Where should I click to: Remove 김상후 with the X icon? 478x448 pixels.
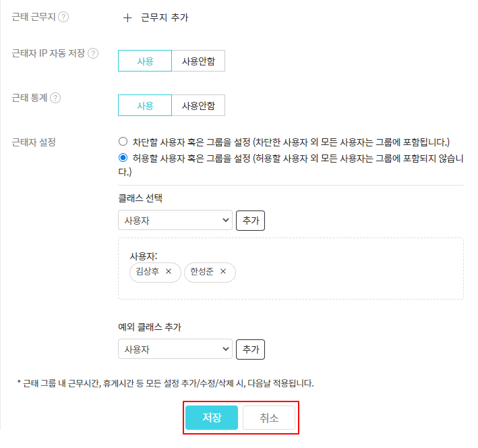point(169,272)
